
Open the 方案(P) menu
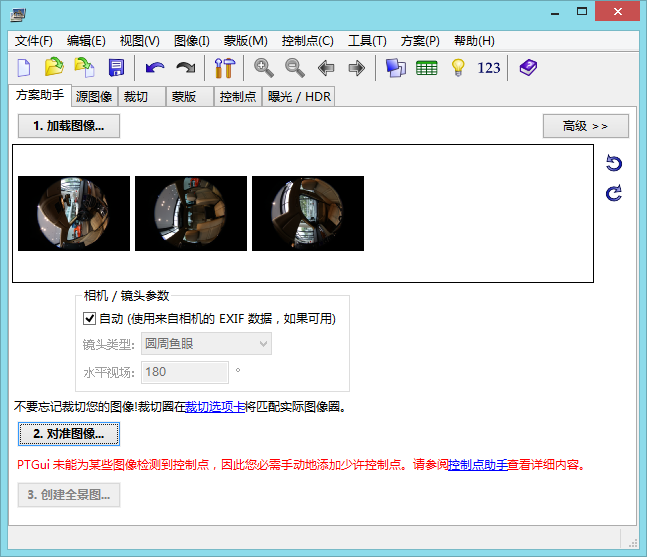420,41
